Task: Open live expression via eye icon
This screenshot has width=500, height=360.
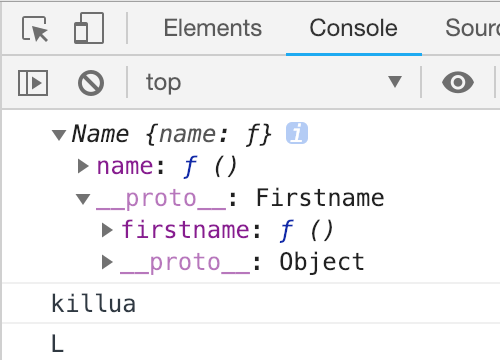Action: pos(458,82)
